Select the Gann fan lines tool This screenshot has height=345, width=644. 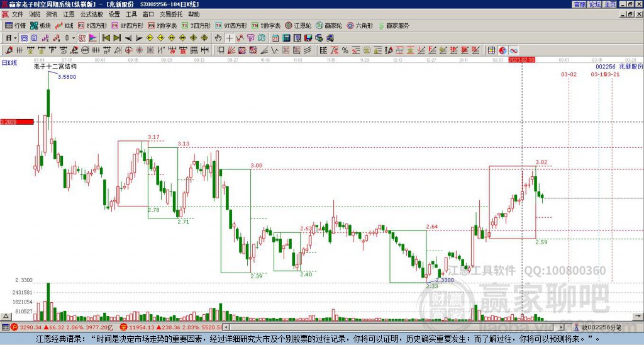231,50
